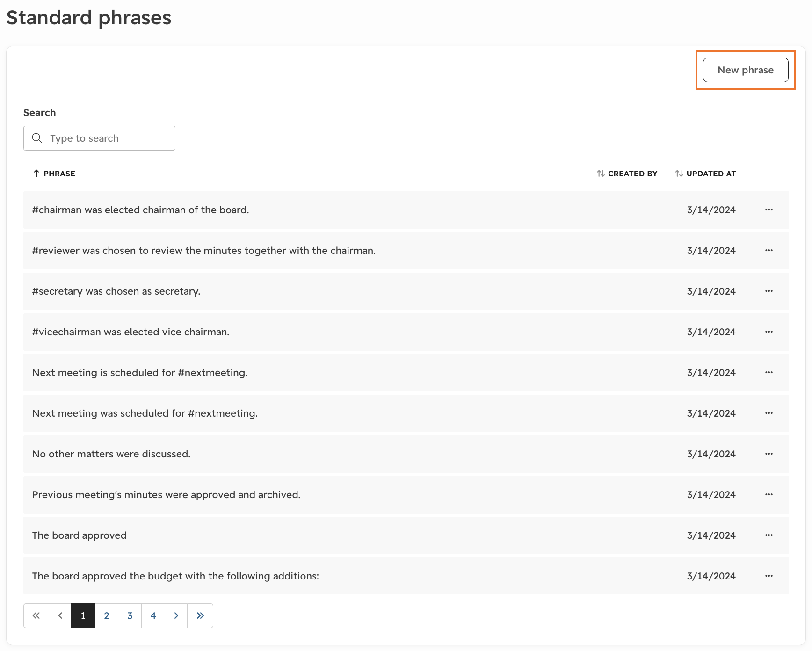This screenshot has width=812, height=651.
Task: Select the budget approval phrase row
Action: coord(406,576)
